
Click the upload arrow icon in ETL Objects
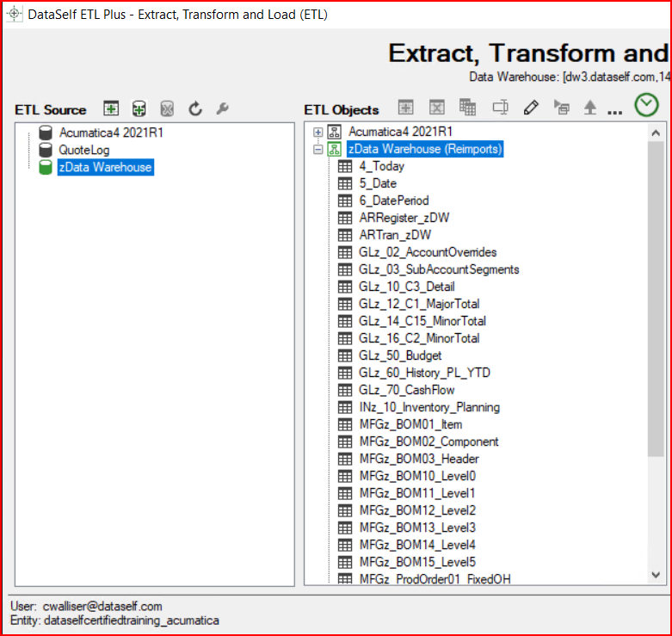pos(590,108)
